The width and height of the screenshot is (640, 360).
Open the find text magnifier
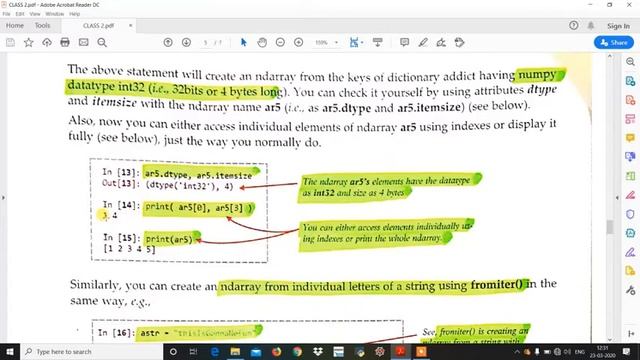(x=102, y=42)
